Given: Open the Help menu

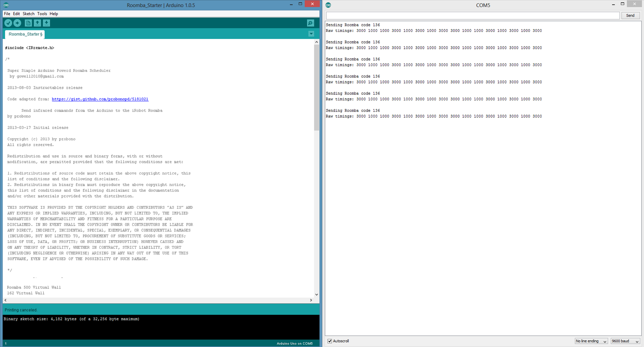Looking at the screenshot, I should click(x=54, y=14).
